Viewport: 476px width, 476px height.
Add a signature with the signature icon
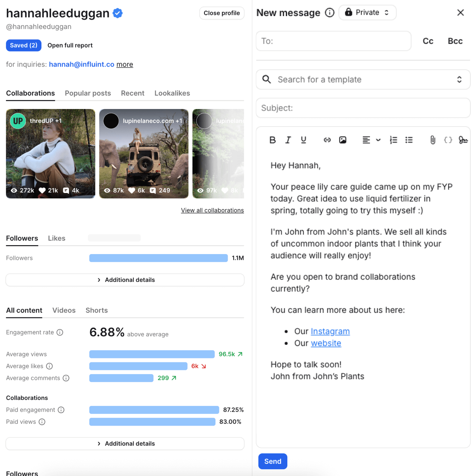click(463, 140)
